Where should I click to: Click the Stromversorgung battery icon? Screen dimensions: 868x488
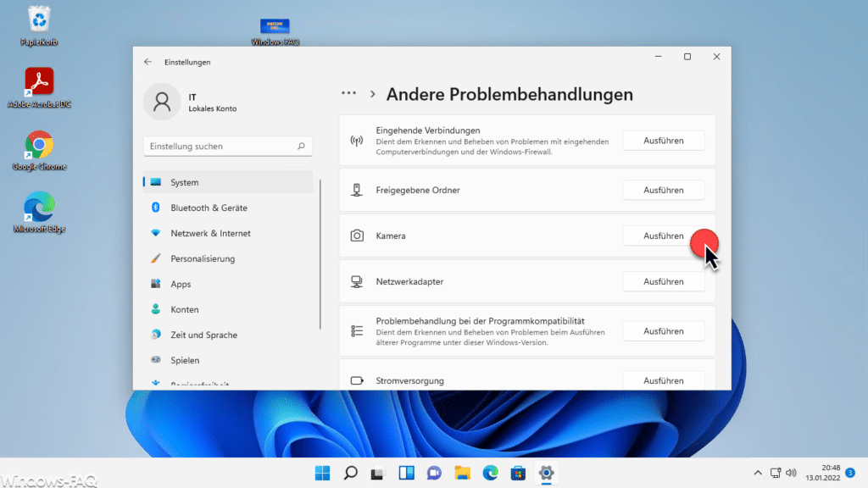tap(357, 380)
